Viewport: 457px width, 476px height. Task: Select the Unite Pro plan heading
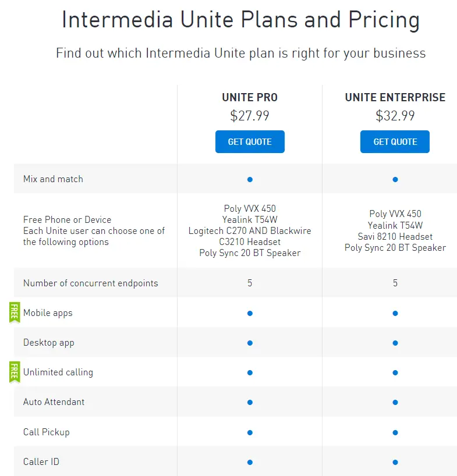click(250, 98)
